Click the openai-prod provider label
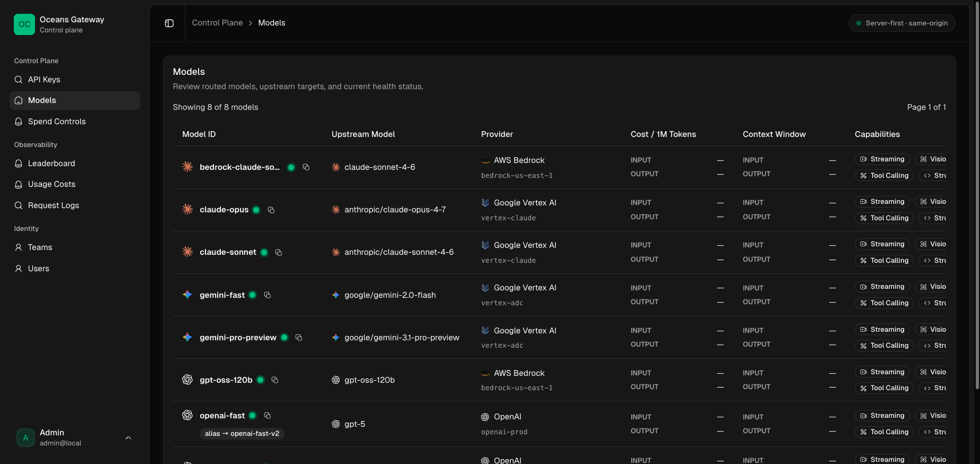Image resolution: width=980 pixels, height=464 pixels. pyautogui.click(x=504, y=432)
